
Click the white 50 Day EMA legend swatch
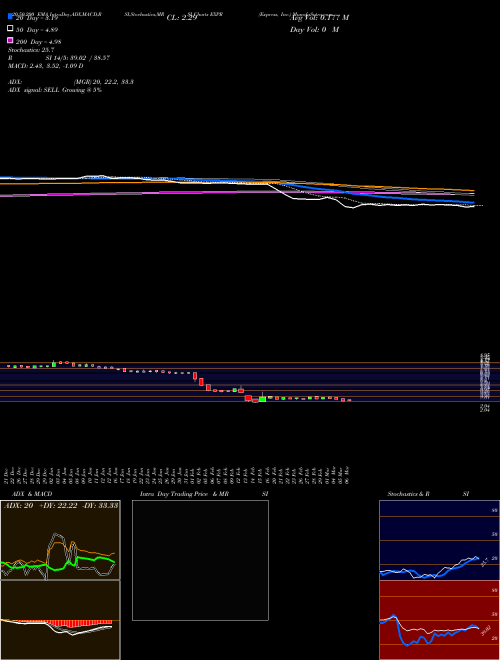tap(10, 29)
